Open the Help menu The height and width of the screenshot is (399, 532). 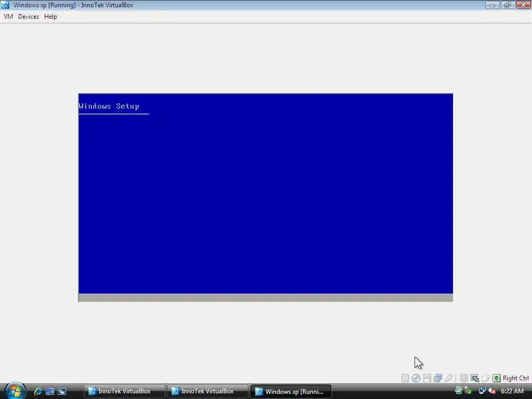pyautogui.click(x=50, y=17)
